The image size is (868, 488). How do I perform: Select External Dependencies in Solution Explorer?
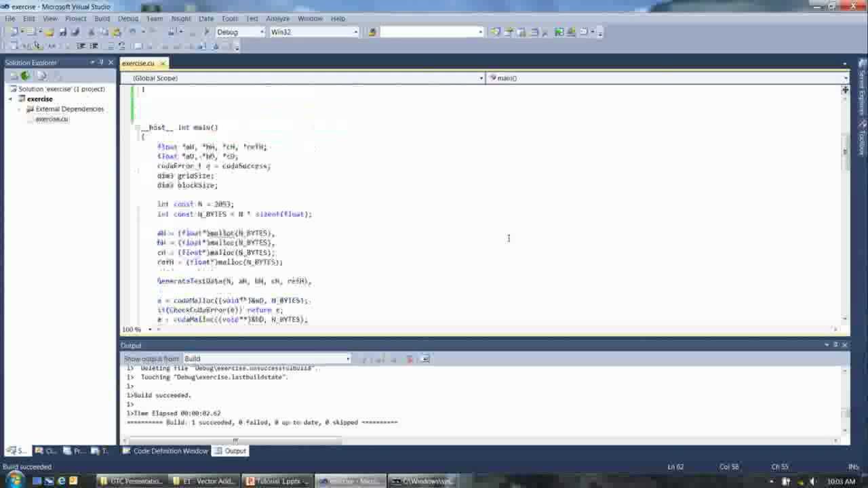tap(70, 109)
